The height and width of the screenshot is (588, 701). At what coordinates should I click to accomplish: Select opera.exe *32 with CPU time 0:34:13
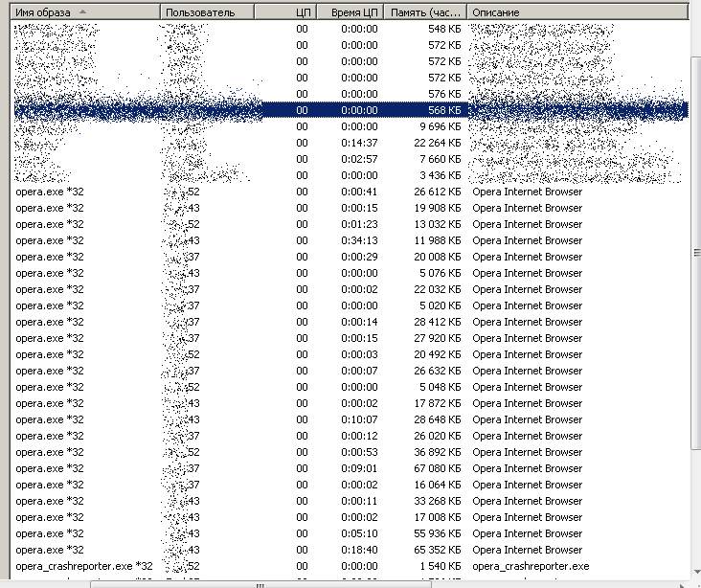[x=50, y=240]
